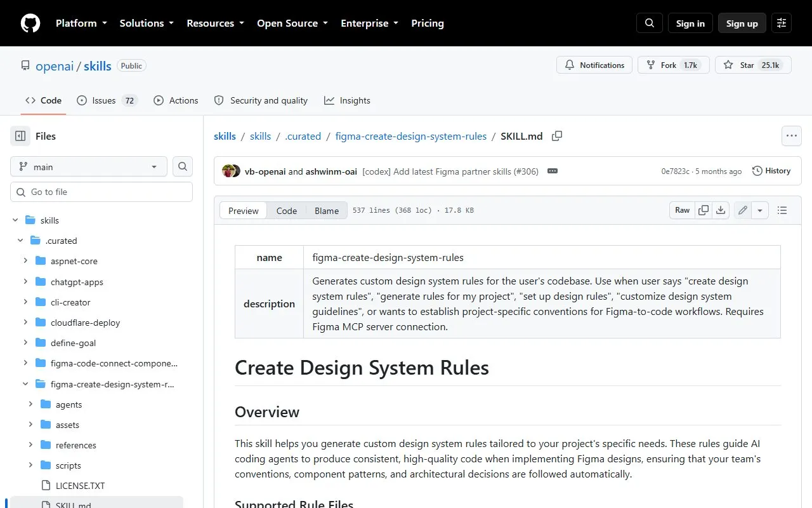Open History of the file
This screenshot has height=508, width=812.
pos(771,171)
